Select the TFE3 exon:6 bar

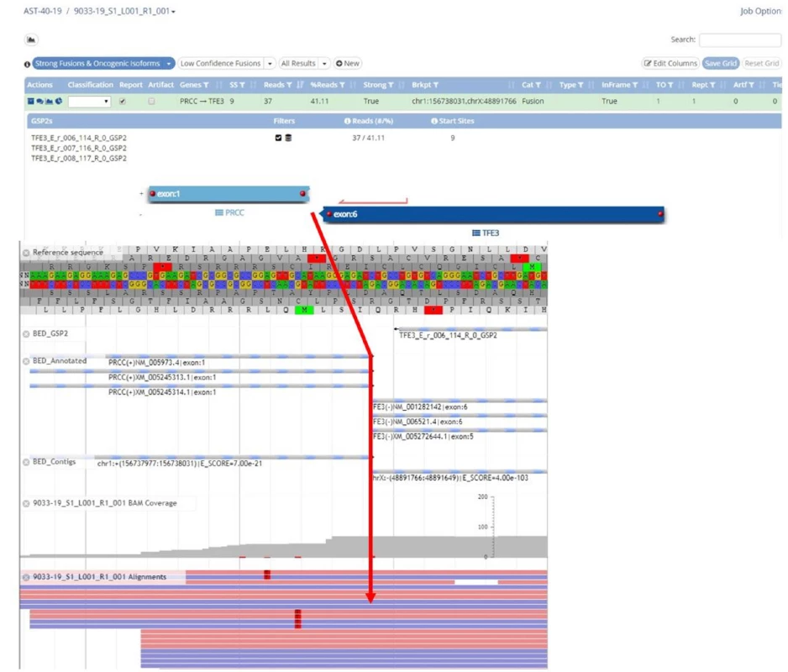(493, 214)
